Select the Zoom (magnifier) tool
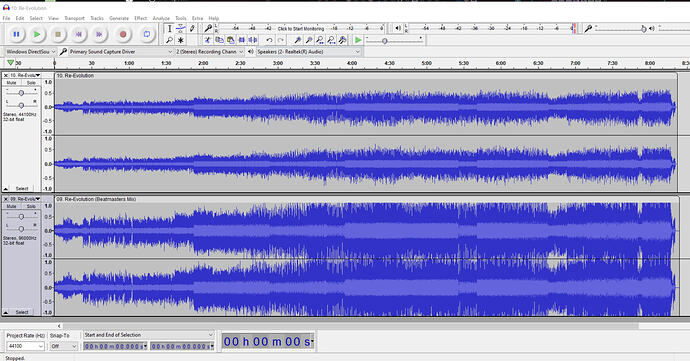 169,40
